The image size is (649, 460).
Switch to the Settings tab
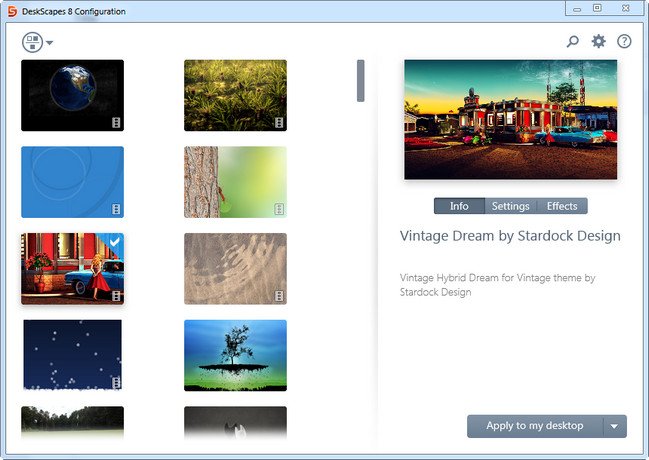point(510,206)
